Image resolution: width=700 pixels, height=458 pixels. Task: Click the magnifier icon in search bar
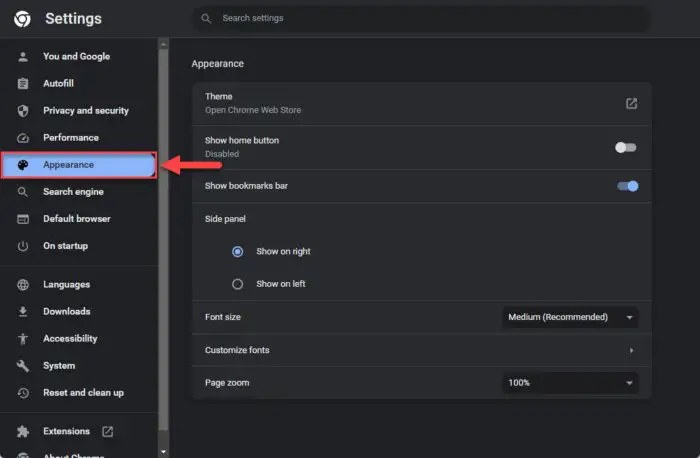point(206,18)
